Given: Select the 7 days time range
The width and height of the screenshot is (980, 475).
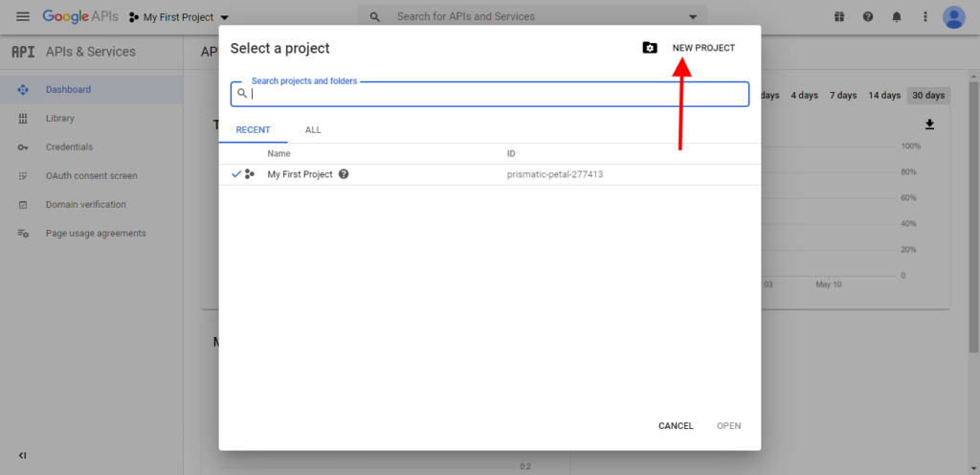Looking at the screenshot, I should pyautogui.click(x=843, y=95).
